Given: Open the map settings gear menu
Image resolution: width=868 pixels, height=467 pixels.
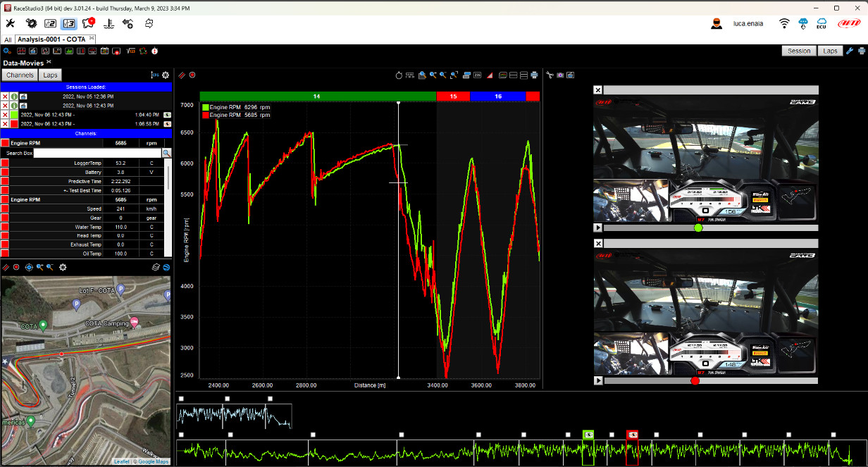Looking at the screenshot, I should click(x=63, y=268).
